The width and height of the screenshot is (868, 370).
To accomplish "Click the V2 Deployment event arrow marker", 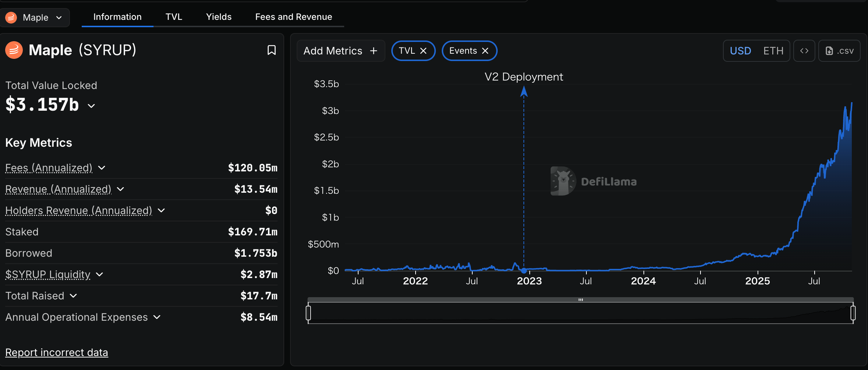I will point(524,91).
